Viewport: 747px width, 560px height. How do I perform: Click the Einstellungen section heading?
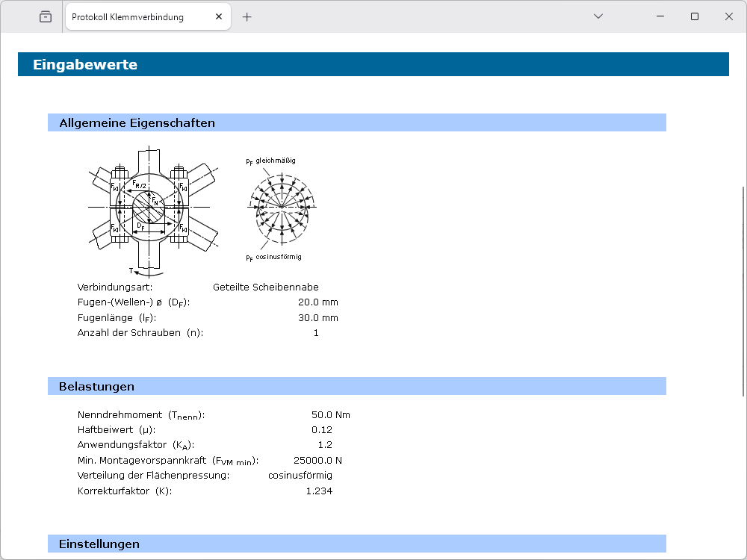pyautogui.click(x=99, y=544)
